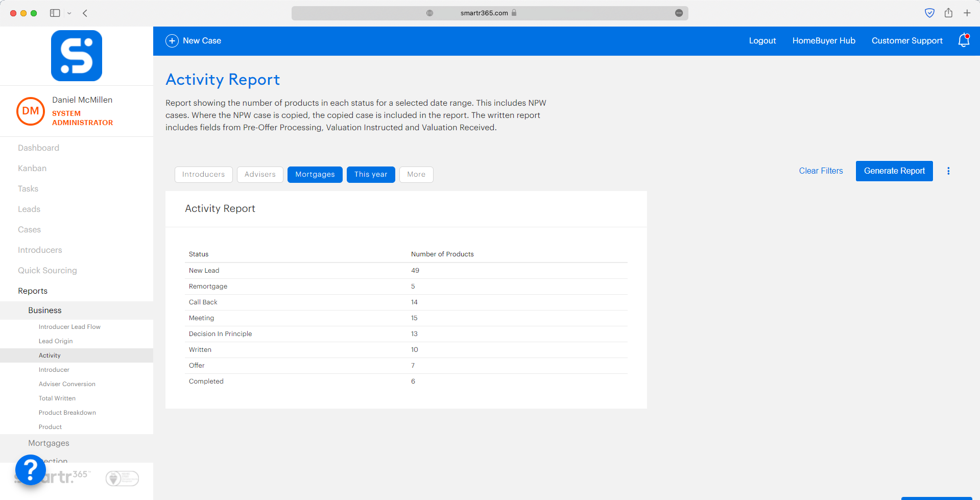The height and width of the screenshot is (500, 980).
Task: Click the New Case label
Action: [202, 41]
